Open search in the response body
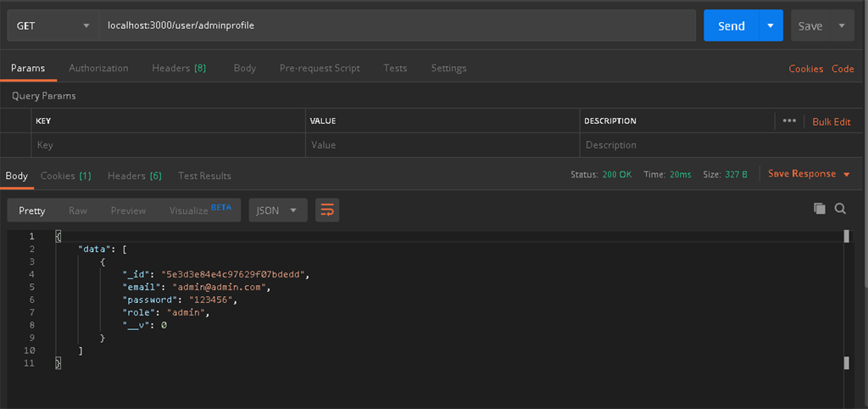This screenshot has width=868, height=409. coord(840,209)
